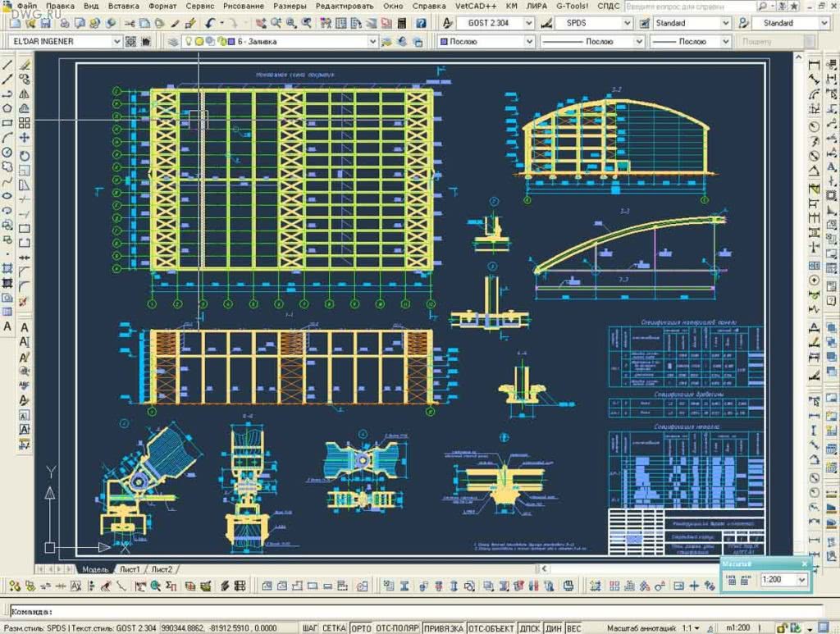
Task: Switch to the Лист2 layout tab
Action: tap(162, 569)
